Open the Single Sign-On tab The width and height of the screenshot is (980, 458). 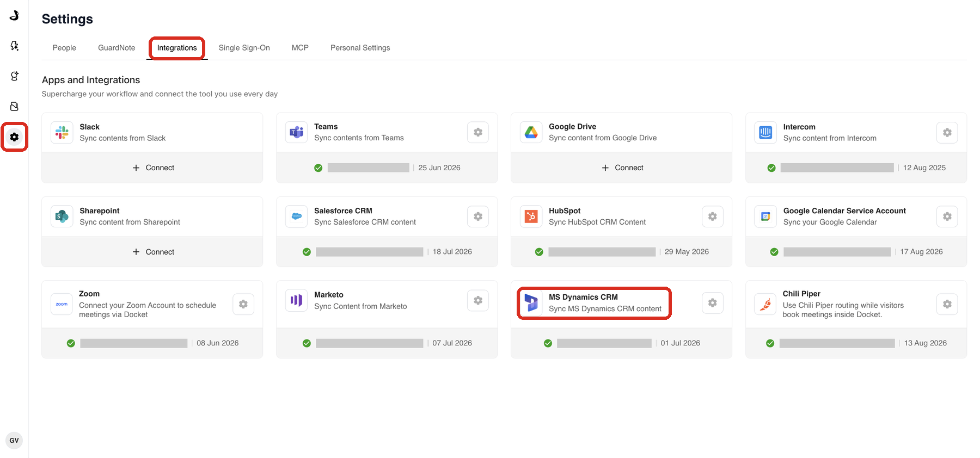pyautogui.click(x=244, y=48)
